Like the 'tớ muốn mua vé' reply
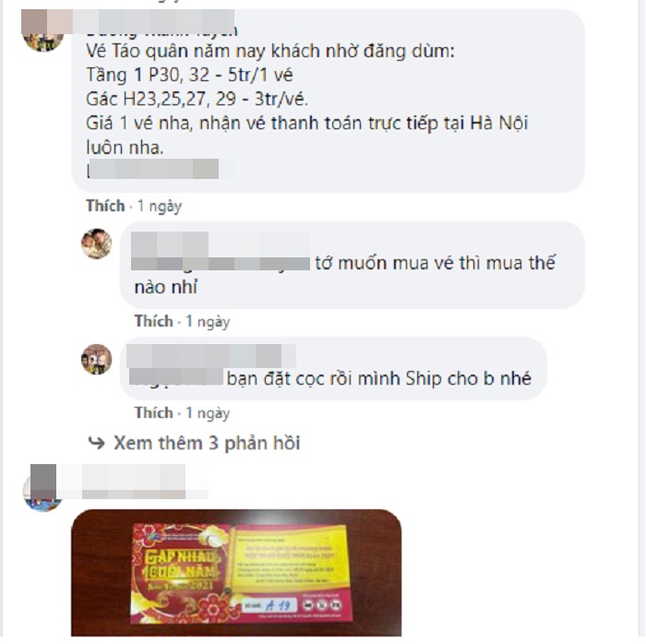 coord(153,321)
